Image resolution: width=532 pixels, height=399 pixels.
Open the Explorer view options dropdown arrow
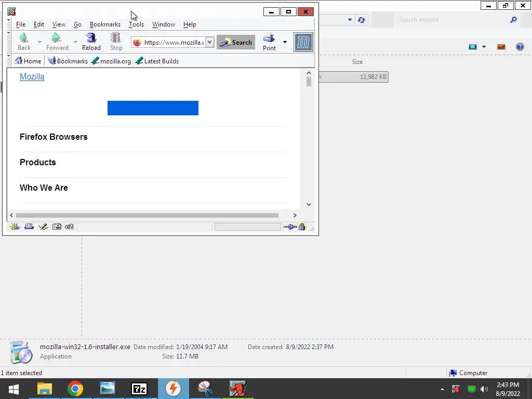pyautogui.click(x=484, y=47)
